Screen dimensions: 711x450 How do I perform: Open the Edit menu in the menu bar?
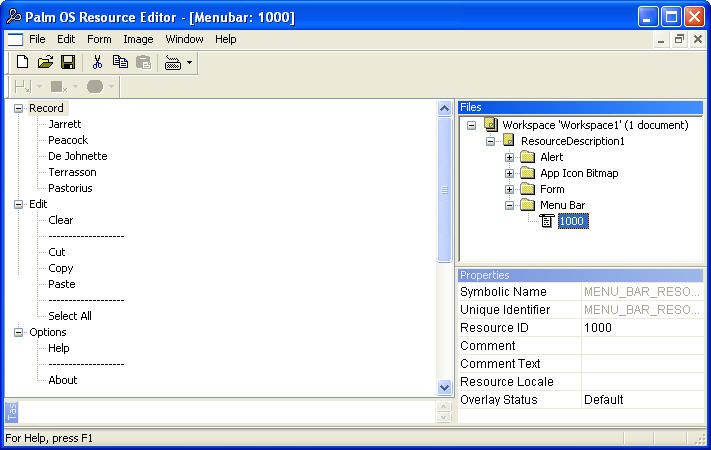click(x=66, y=39)
